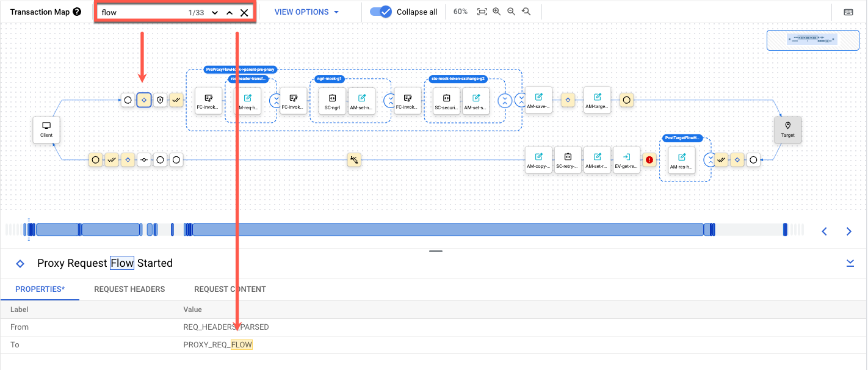Screen dimensions: 868x370
Task: Select the red error node in response flow
Action: coord(649,160)
